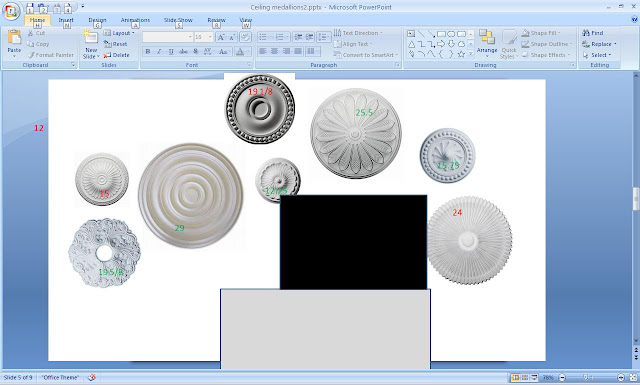The image size is (640, 385).
Task: Select the Isosceles Triangle shape
Action: [411, 44]
